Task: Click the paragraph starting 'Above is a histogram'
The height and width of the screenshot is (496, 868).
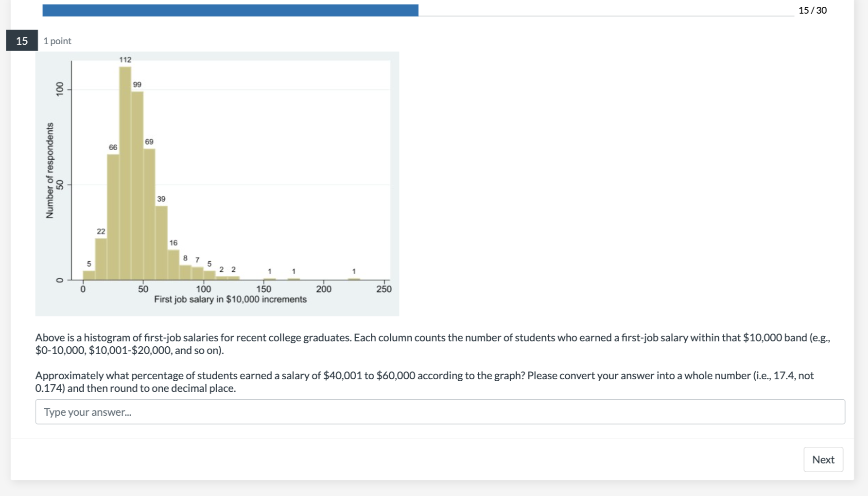Action: [433, 344]
